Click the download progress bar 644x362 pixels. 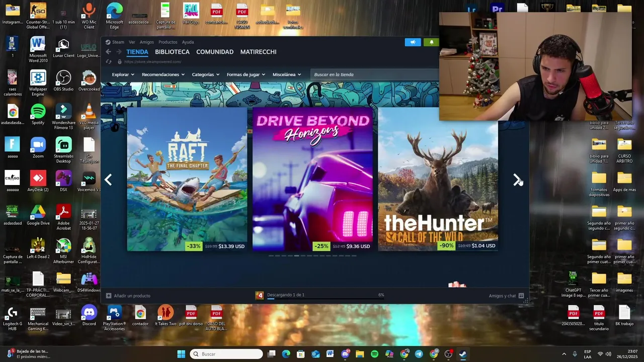(326, 299)
